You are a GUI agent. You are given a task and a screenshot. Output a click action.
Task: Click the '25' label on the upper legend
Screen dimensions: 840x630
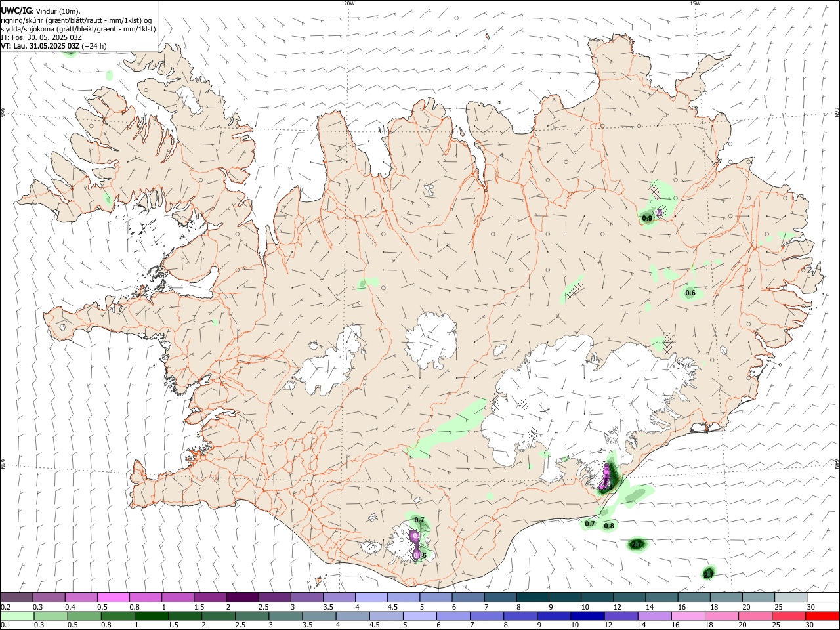(x=778, y=607)
